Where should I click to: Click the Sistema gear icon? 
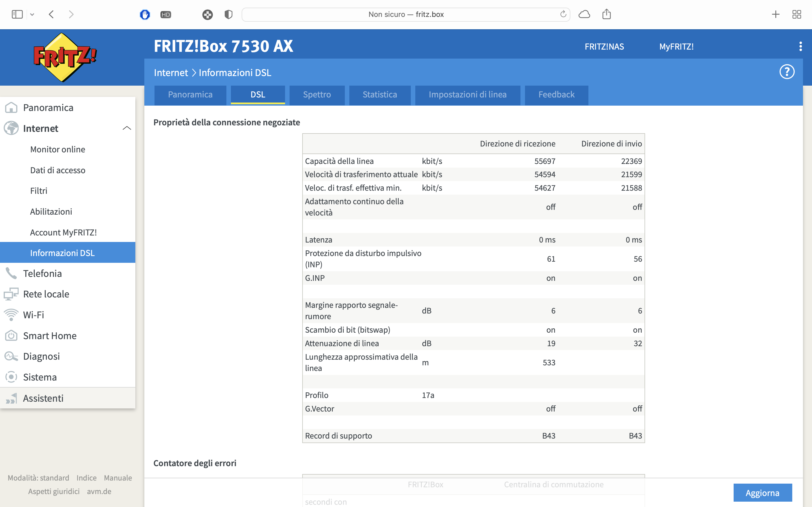click(11, 377)
